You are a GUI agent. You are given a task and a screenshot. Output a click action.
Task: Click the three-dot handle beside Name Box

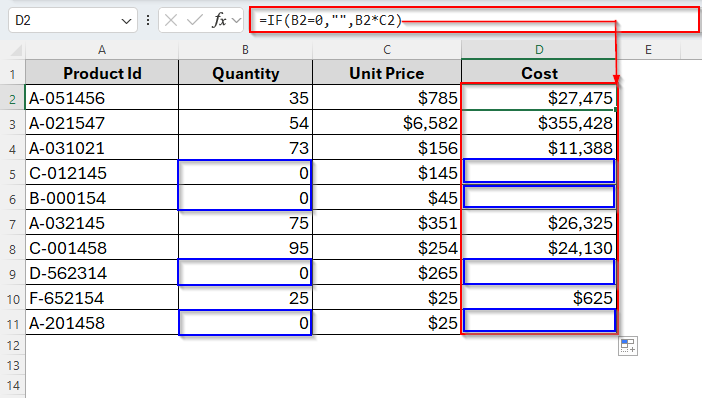148,20
